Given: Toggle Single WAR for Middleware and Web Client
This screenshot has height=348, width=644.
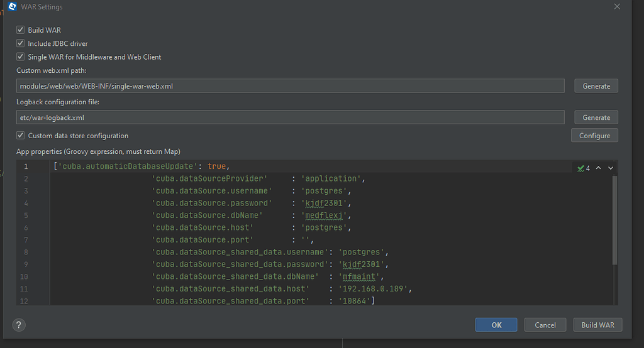Looking at the screenshot, I should [x=21, y=57].
